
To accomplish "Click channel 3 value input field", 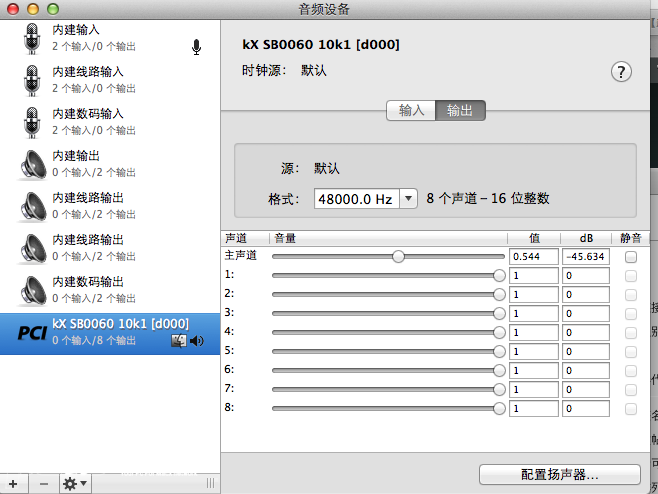I will 534,314.
